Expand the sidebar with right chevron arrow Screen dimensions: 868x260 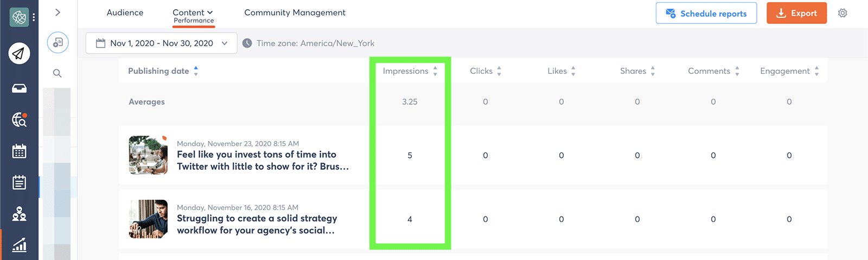(x=58, y=12)
